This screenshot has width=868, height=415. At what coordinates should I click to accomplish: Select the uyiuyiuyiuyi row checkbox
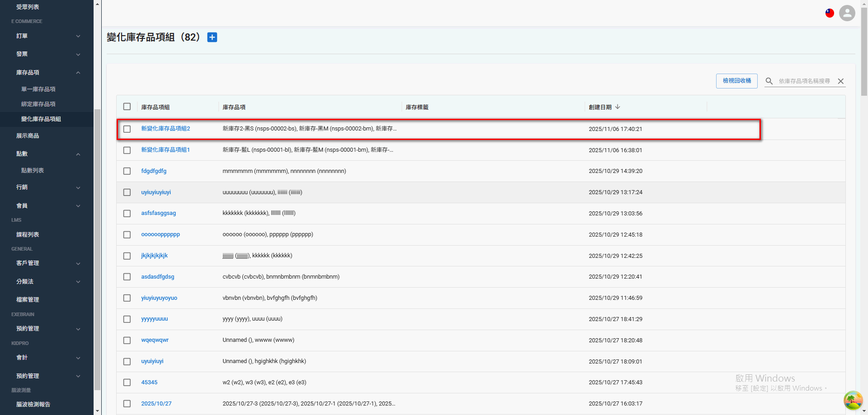[x=127, y=192]
